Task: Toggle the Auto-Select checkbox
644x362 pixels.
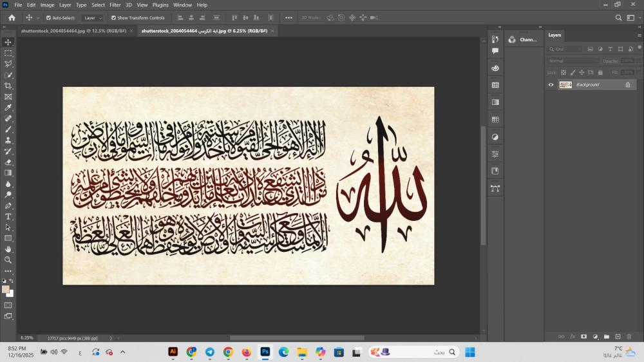Action: [x=49, y=18]
